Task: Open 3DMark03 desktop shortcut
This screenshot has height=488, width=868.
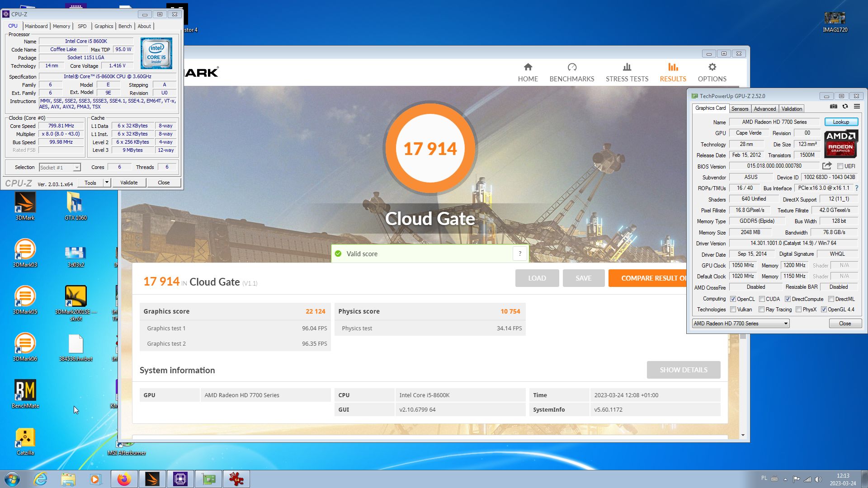Action: (25, 253)
